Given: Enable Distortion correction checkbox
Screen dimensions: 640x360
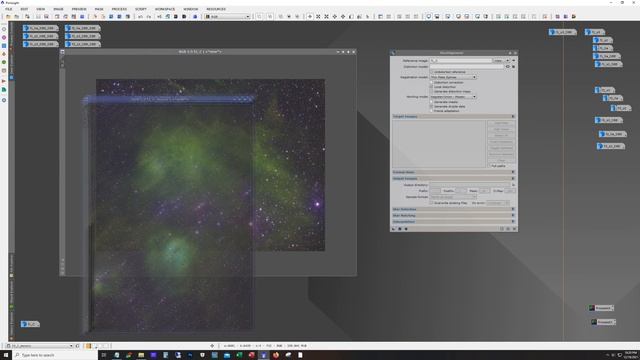Looking at the screenshot, I should pyautogui.click(x=431, y=82).
